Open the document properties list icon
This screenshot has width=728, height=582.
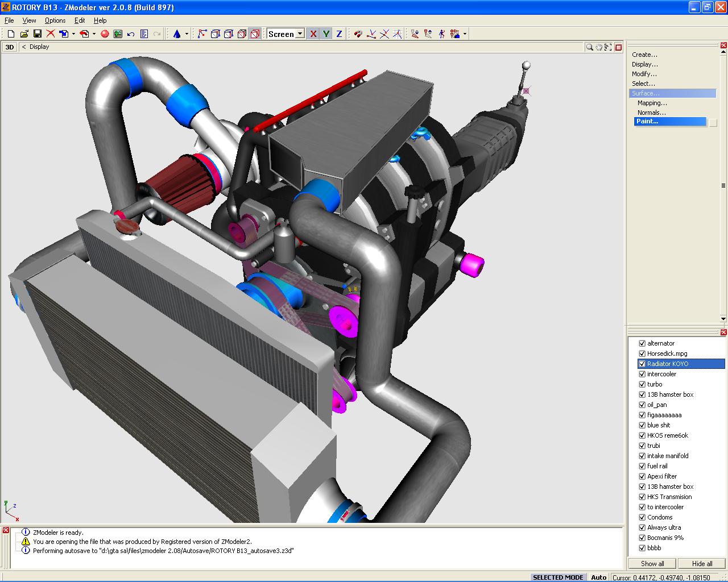tap(144, 34)
